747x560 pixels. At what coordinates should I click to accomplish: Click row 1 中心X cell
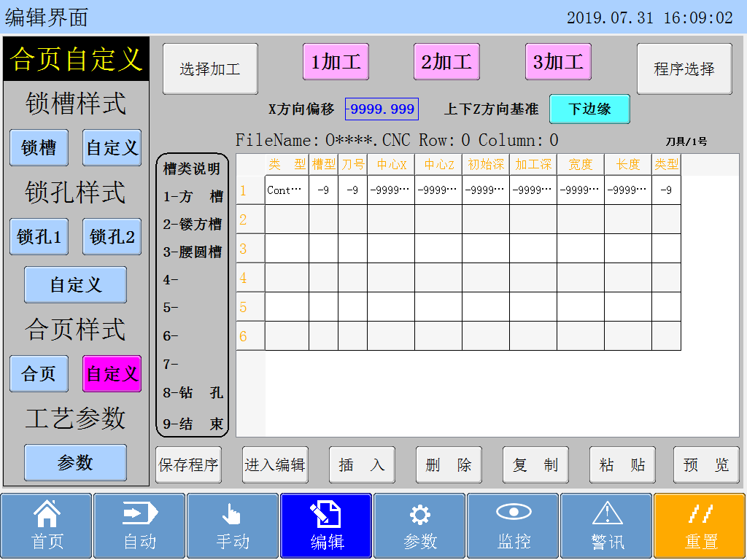click(391, 190)
